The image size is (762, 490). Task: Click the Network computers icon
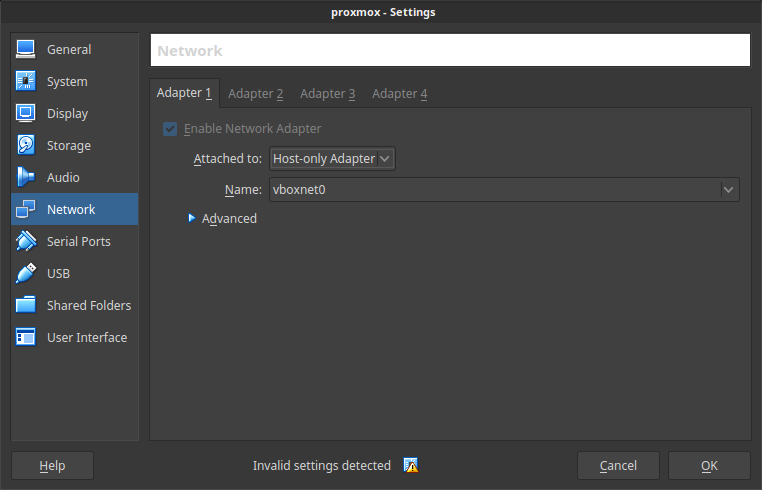click(x=25, y=209)
